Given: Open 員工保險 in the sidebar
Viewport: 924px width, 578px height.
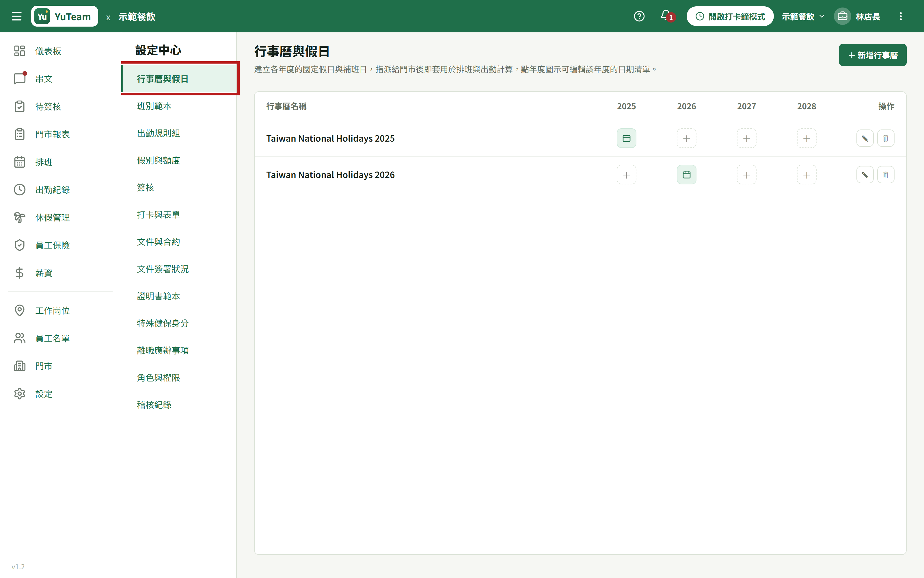Looking at the screenshot, I should point(60,245).
